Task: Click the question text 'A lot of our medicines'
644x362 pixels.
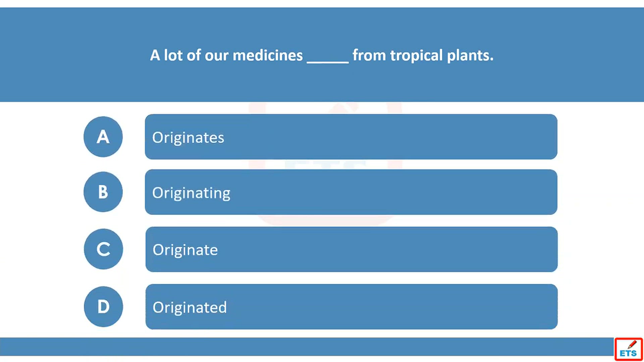Action: 226,55
